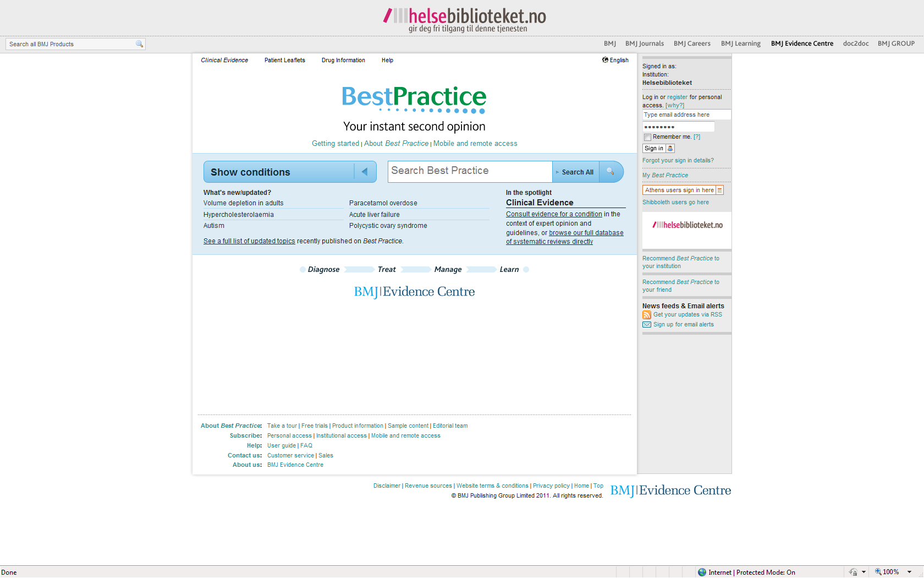Open the User guide footer link
The height and width of the screenshot is (578, 924).
click(x=282, y=446)
